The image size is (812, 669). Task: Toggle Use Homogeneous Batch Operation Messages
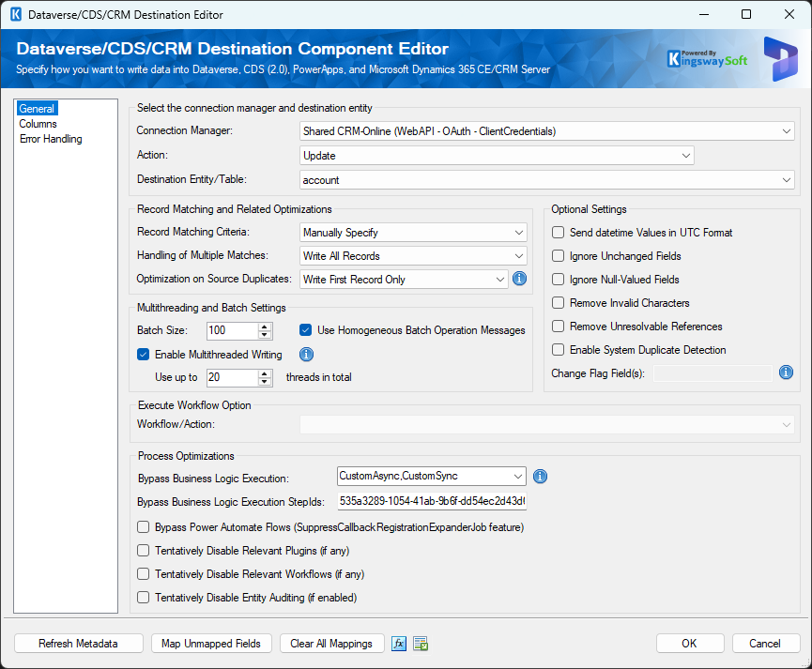click(305, 329)
